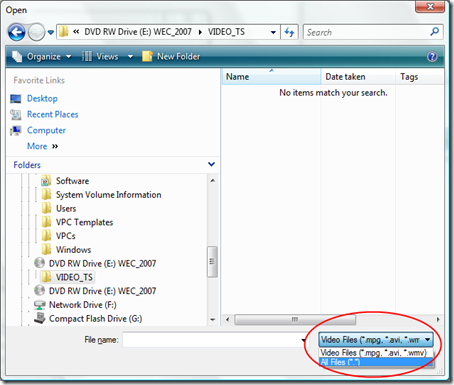Click the magnifier search icon
Screen dimensions: 454x385
pos(435,32)
